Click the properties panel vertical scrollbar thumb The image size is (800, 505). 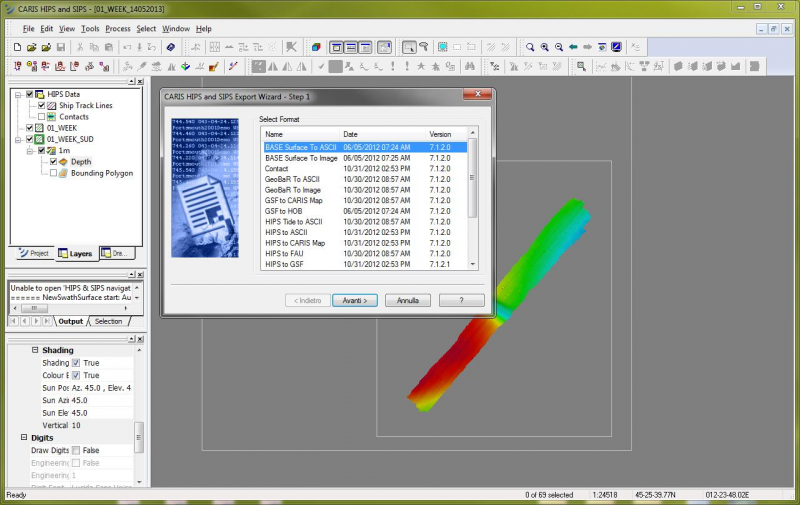click(139, 437)
